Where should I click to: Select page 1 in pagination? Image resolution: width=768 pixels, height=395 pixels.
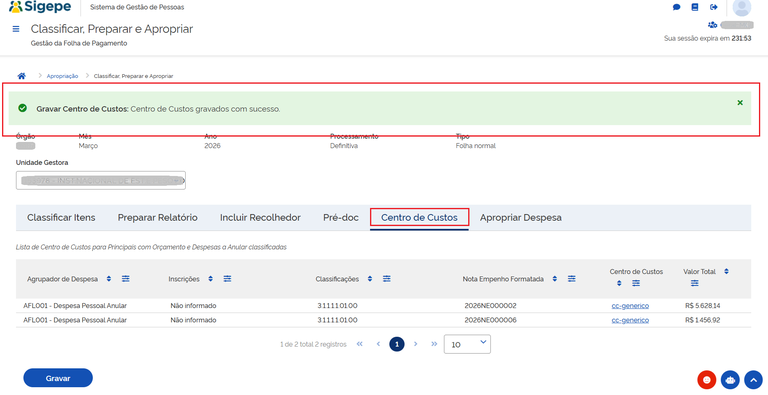coord(397,344)
